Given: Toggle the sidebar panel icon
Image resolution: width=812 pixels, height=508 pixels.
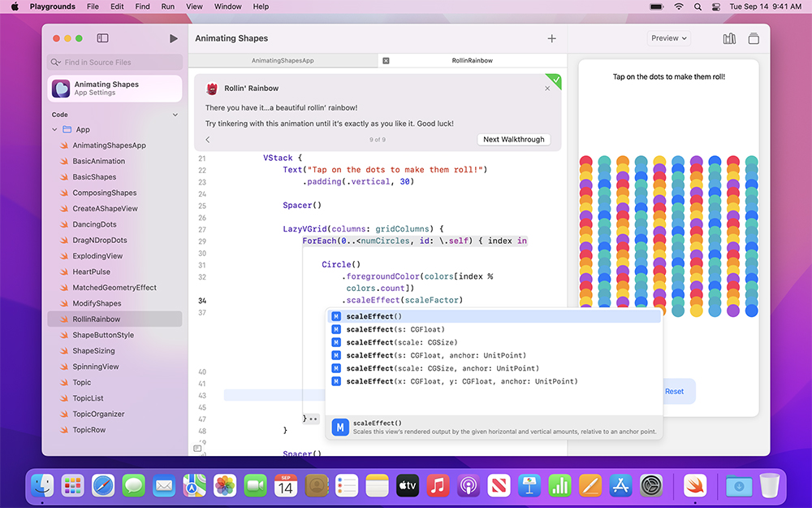Looking at the screenshot, I should pyautogui.click(x=102, y=38).
